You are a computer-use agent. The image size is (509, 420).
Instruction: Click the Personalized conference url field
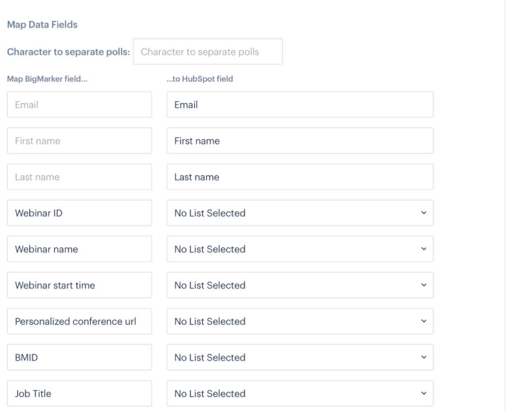pos(79,321)
